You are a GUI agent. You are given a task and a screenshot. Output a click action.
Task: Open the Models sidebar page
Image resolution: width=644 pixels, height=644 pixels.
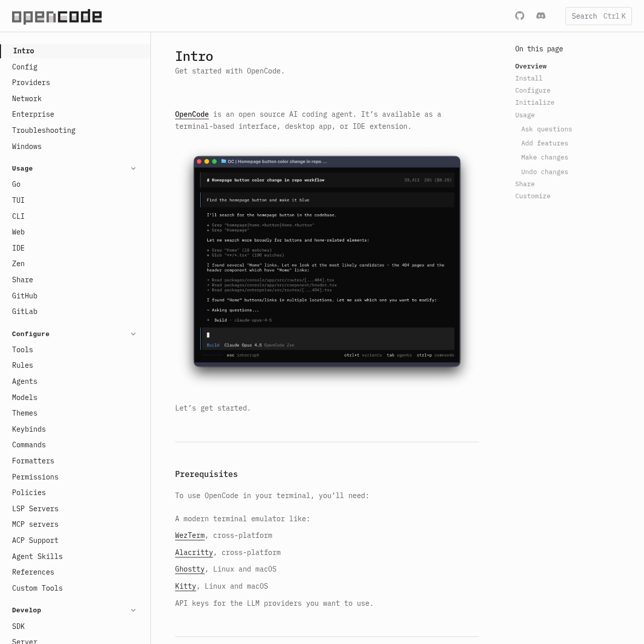(25, 397)
